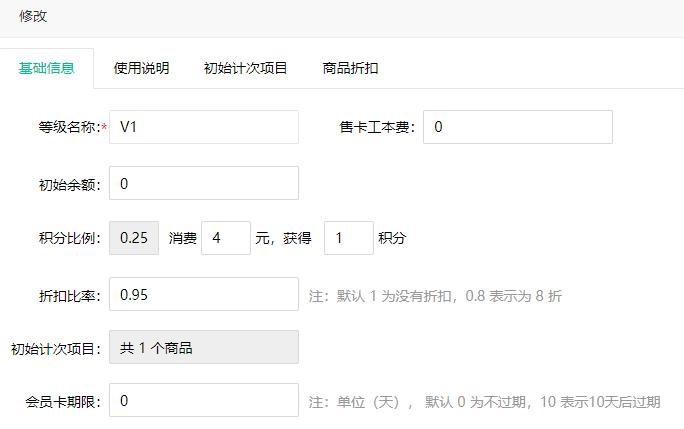Image resolution: width=684 pixels, height=429 pixels.
Task: Open the 使用说明 tab
Action: (x=141, y=68)
